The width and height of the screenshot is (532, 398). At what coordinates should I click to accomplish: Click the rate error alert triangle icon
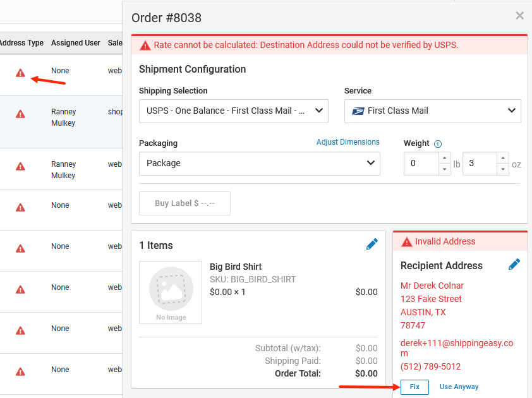[x=145, y=45]
